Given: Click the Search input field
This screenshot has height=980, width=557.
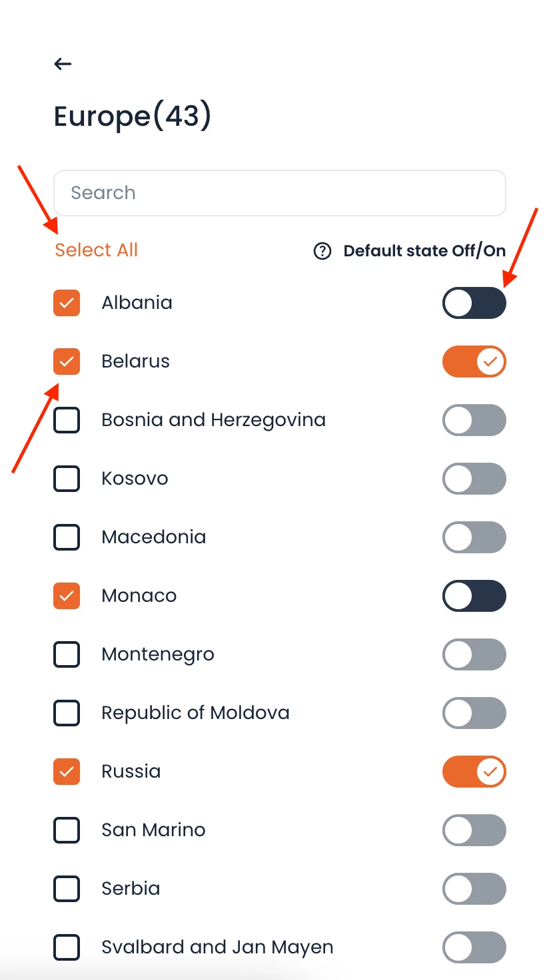Looking at the screenshot, I should (280, 193).
